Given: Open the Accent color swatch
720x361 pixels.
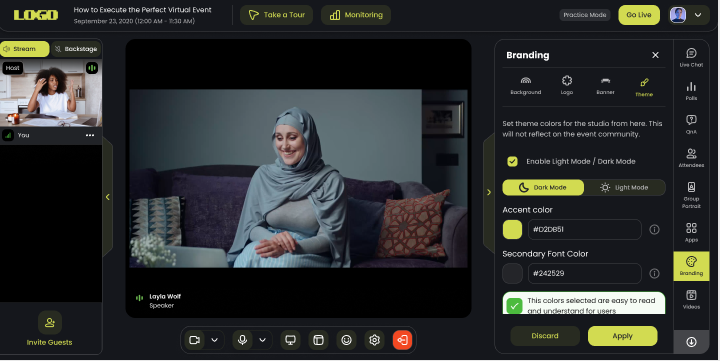Looking at the screenshot, I should (512, 229).
